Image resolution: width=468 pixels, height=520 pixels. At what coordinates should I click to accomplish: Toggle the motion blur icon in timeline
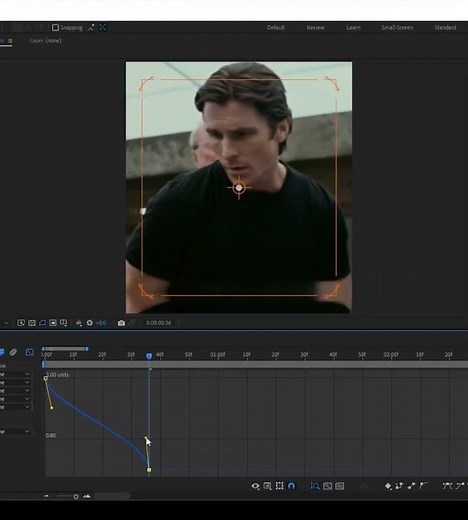coord(13,352)
